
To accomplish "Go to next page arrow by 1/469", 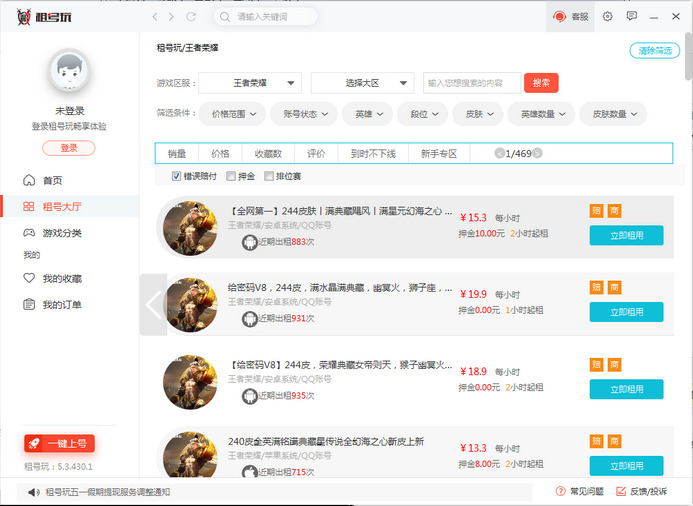I will [537, 153].
